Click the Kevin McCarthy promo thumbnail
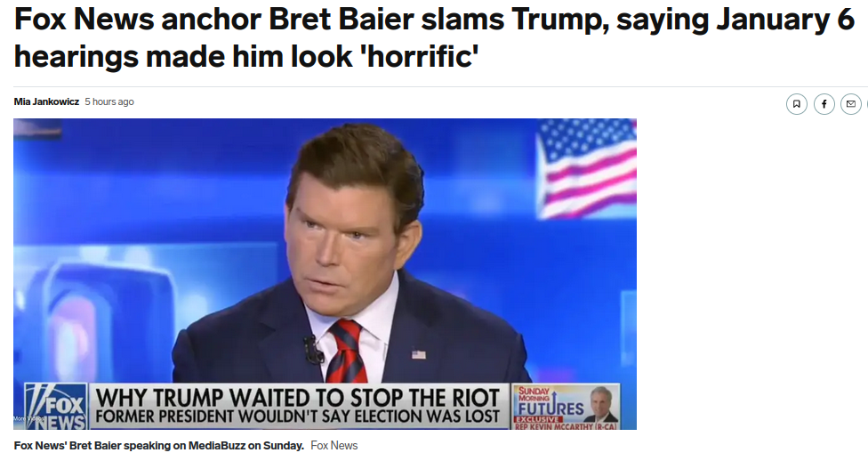 coord(600,404)
